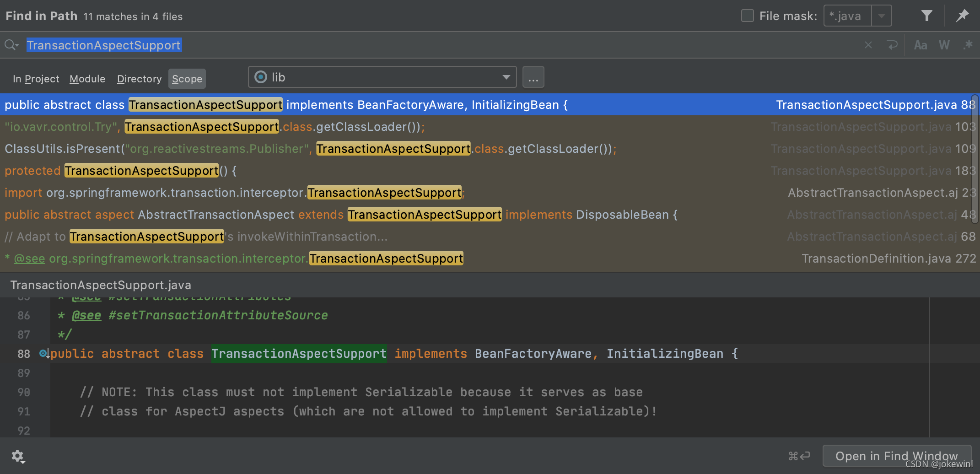Screen dimensions: 980x474
Task: Click line number 90 in preview gutter
Action: click(24, 392)
